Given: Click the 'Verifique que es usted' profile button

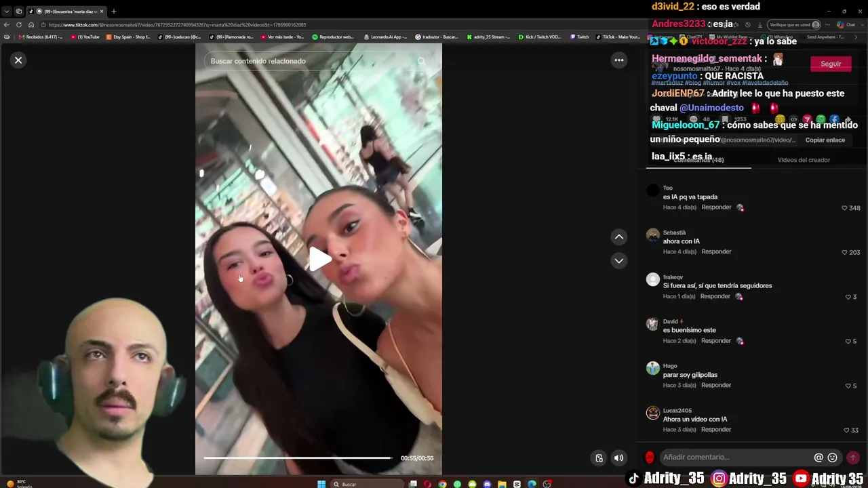Looking at the screenshot, I should 793,25.
